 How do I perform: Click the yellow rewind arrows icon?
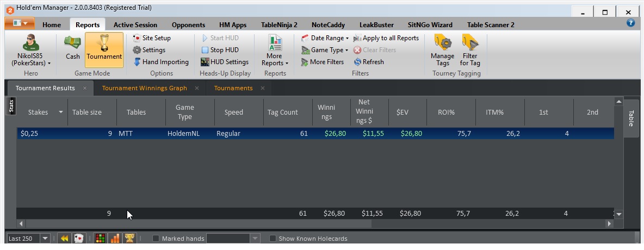(x=65, y=239)
